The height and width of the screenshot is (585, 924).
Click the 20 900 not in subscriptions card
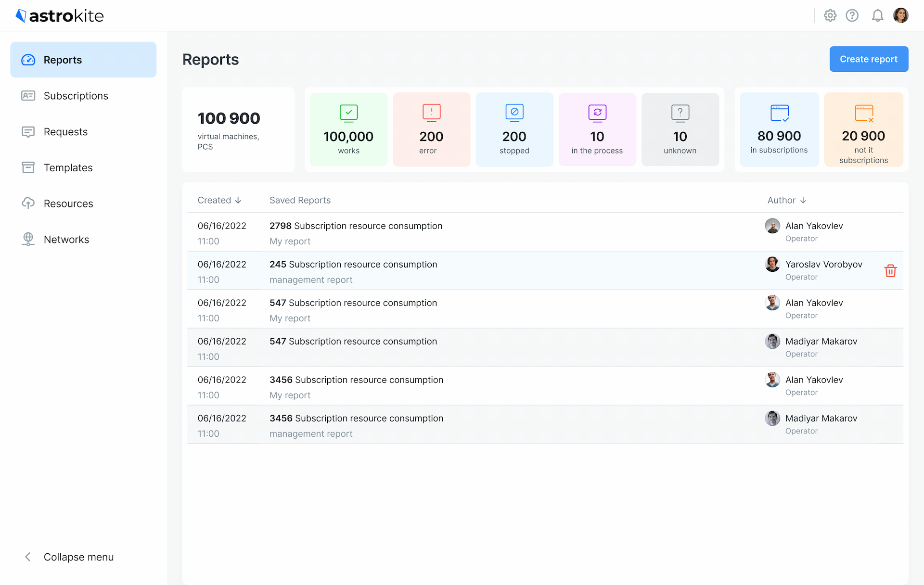pos(864,129)
